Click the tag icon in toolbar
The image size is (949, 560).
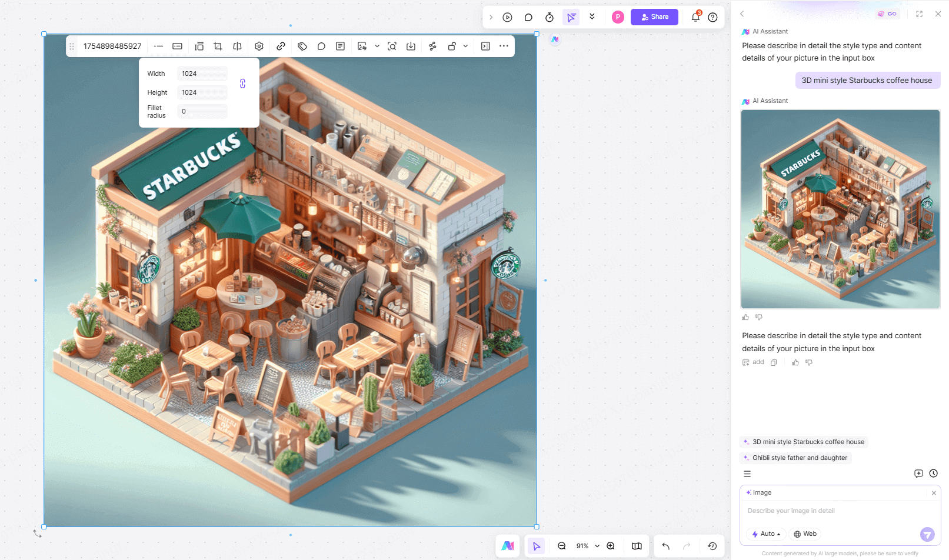302,46
